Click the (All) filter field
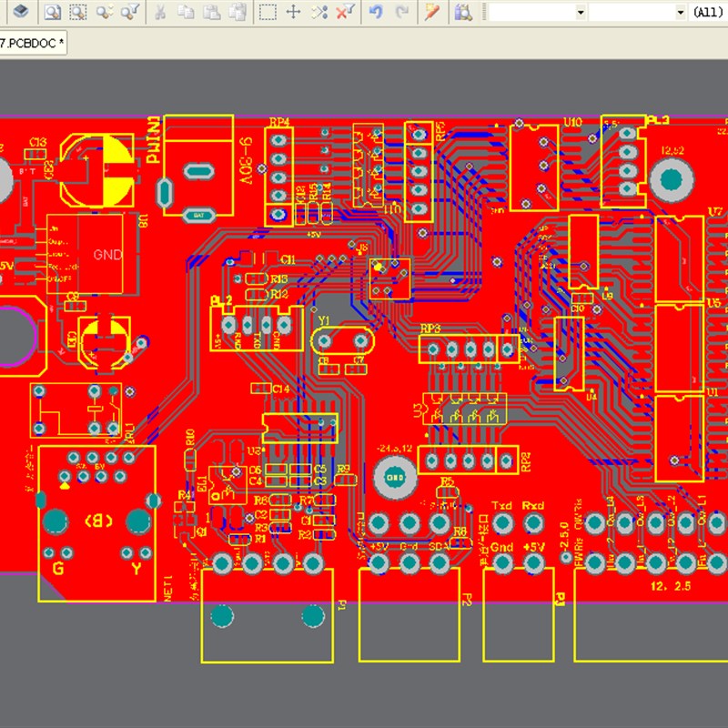Viewport: 728px width, 728px height. tap(708, 12)
